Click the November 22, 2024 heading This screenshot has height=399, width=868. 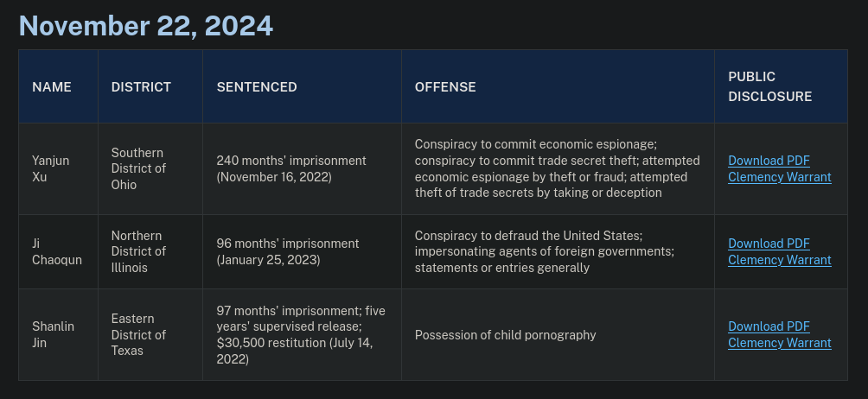pyautogui.click(x=146, y=26)
